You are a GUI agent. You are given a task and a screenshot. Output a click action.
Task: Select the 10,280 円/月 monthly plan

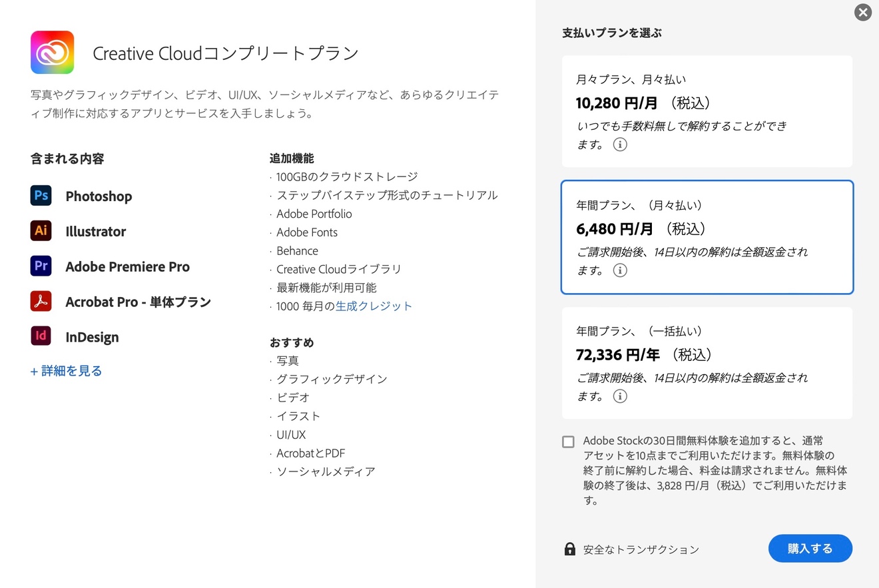click(707, 111)
